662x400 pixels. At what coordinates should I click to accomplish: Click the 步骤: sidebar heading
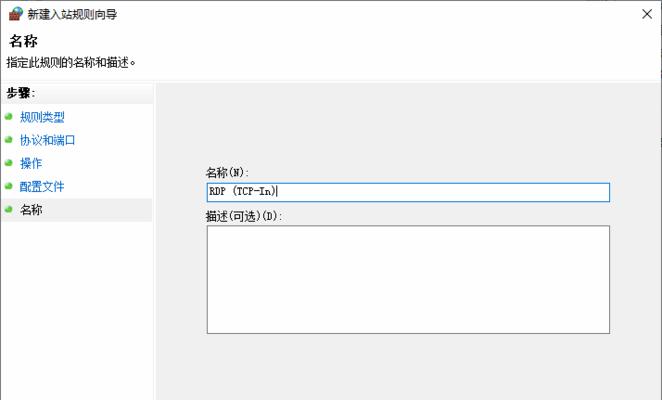click(x=21, y=93)
